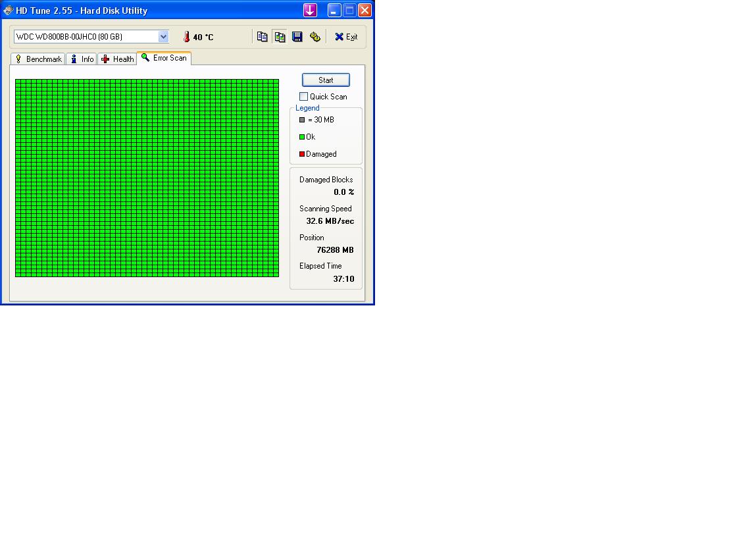Switch to the Benchmark tab
Viewport: 756px width, 547px height.
click(x=38, y=59)
